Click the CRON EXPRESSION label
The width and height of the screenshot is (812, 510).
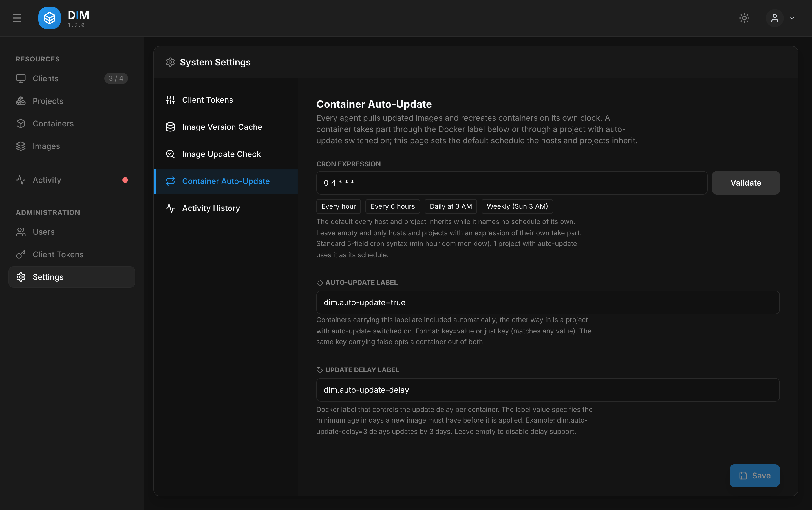pos(348,164)
